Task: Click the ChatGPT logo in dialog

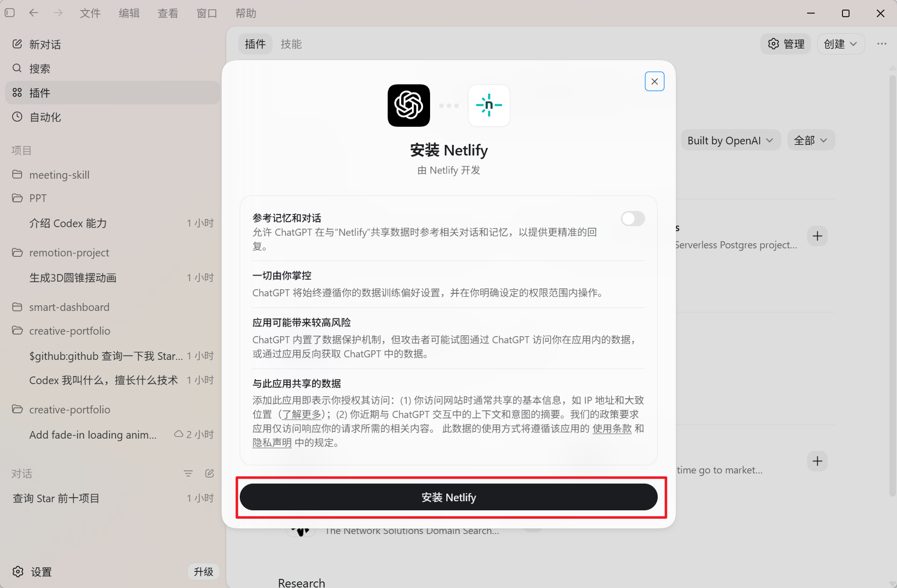Action: click(x=409, y=105)
